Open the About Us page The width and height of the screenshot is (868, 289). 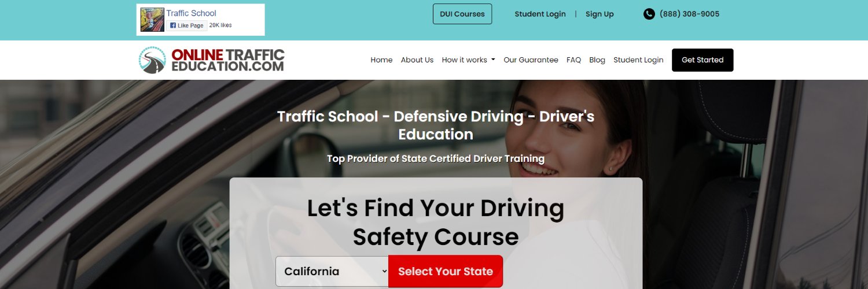(x=417, y=60)
